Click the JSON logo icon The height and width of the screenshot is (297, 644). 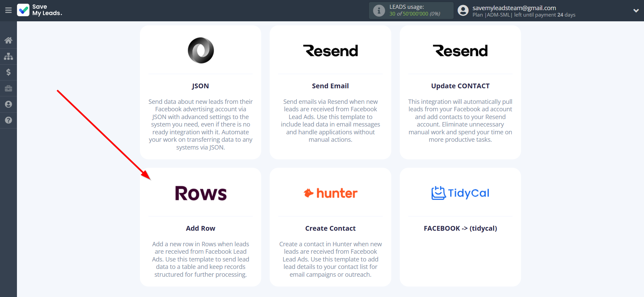pos(201,50)
